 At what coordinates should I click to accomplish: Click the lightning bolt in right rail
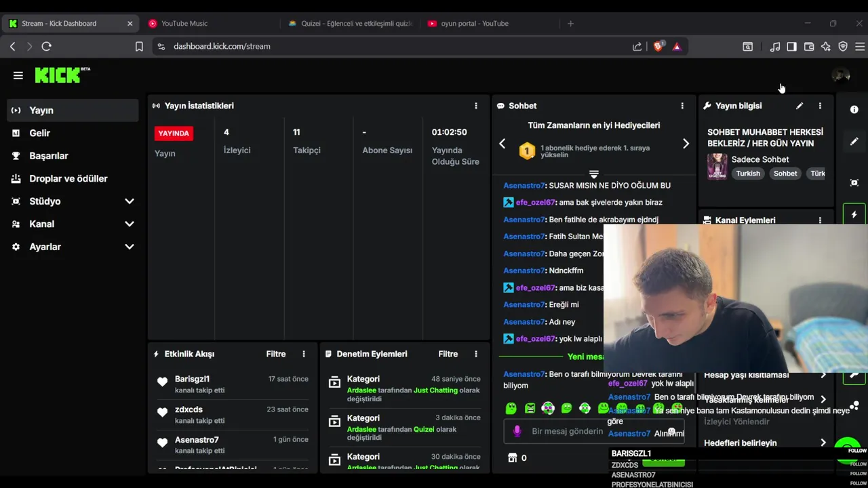coord(854,215)
